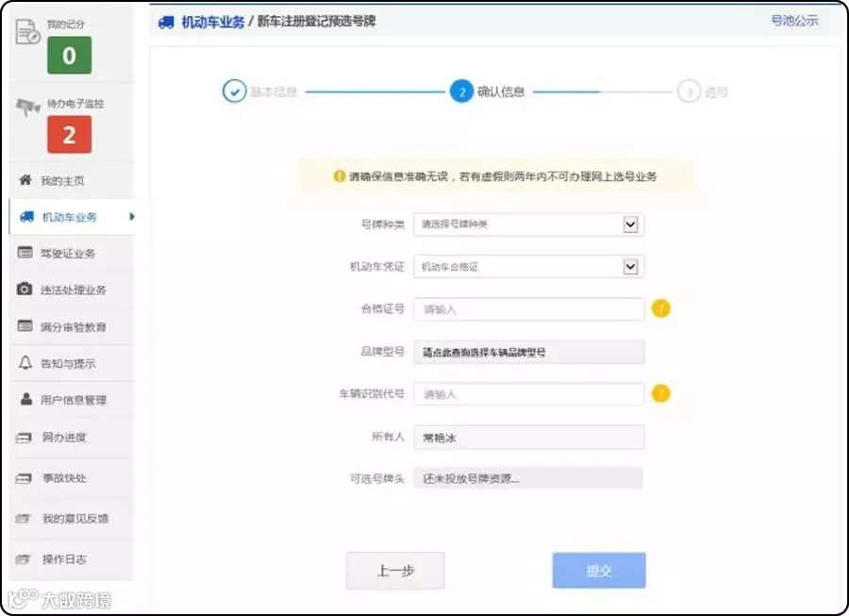The height and width of the screenshot is (616, 849).
Task: Click the yellow help icon next to 车辆识别代号
Action: [x=660, y=393]
